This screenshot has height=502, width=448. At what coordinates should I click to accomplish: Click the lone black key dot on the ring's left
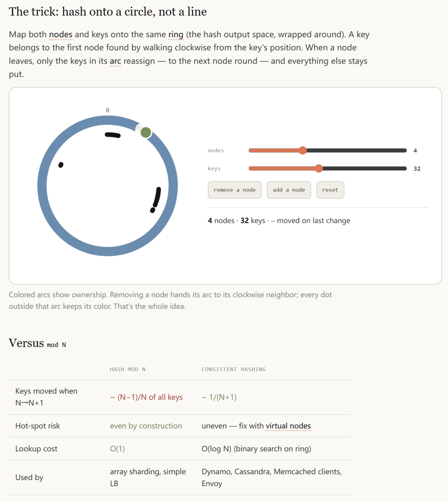[x=61, y=165]
